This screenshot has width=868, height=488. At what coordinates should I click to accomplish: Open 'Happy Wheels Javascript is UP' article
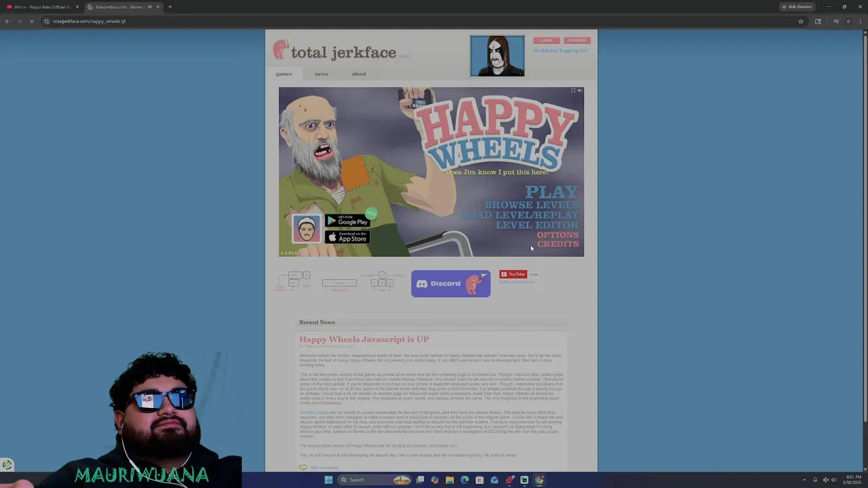(364, 339)
